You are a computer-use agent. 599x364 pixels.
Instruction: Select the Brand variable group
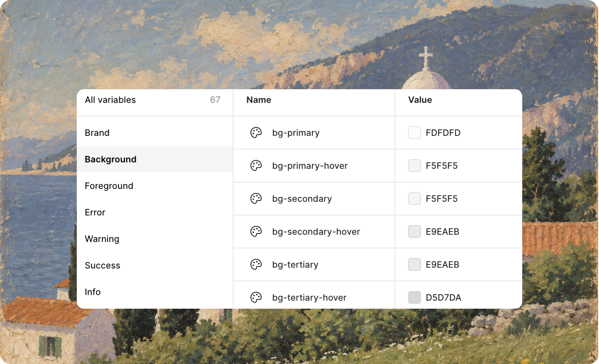coord(155,133)
